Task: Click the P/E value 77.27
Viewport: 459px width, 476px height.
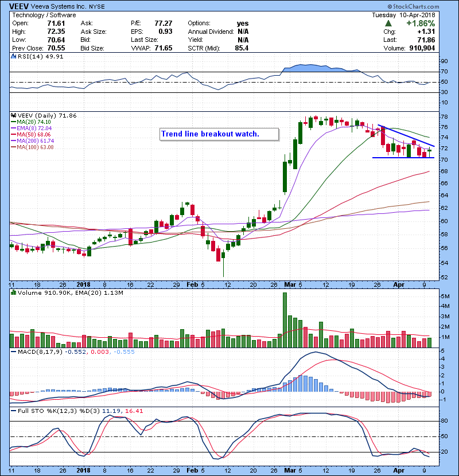Action: pos(164,24)
